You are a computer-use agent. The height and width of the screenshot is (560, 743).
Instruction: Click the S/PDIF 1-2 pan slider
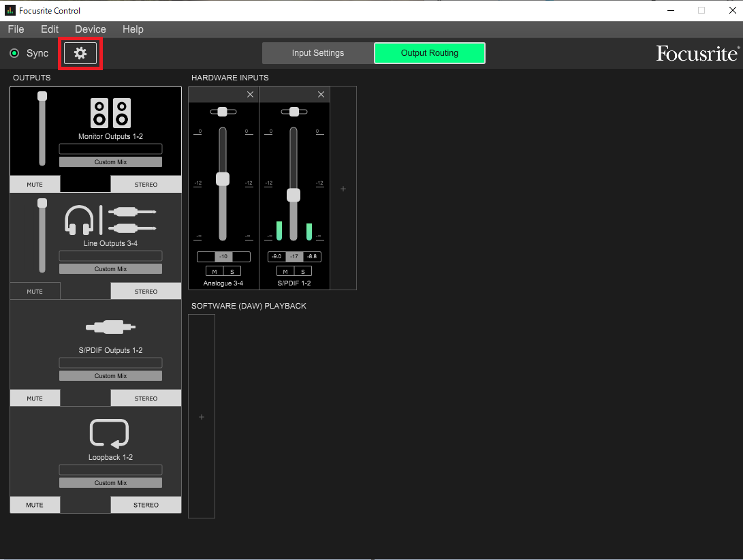point(294,112)
